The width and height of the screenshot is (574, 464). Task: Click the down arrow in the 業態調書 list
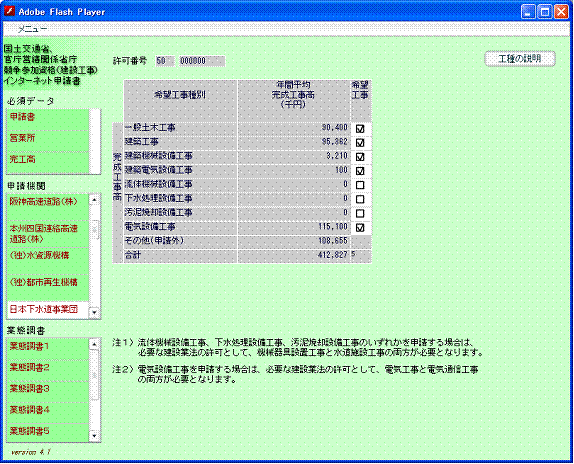pyautogui.click(x=94, y=436)
